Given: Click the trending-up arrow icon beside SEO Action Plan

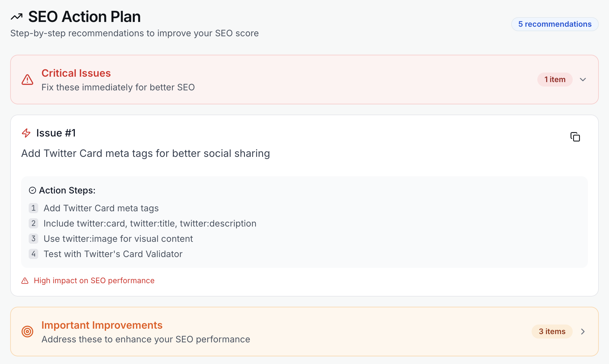Looking at the screenshot, I should [x=17, y=17].
